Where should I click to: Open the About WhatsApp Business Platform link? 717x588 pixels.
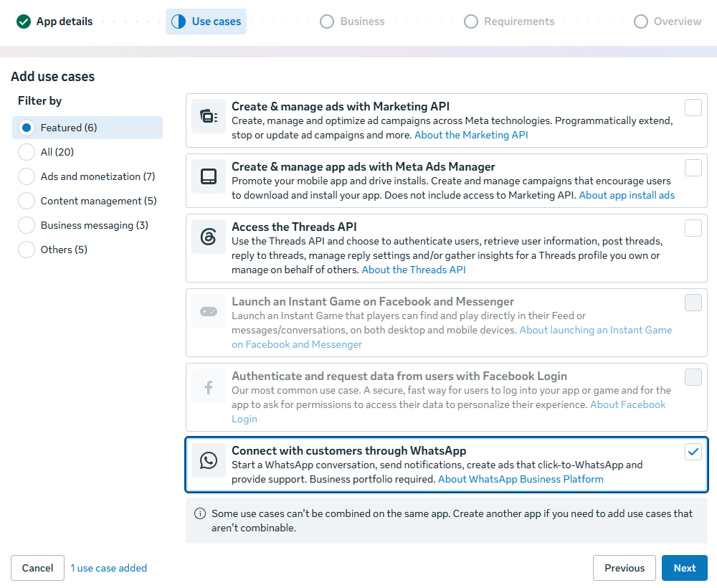[x=521, y=479]
